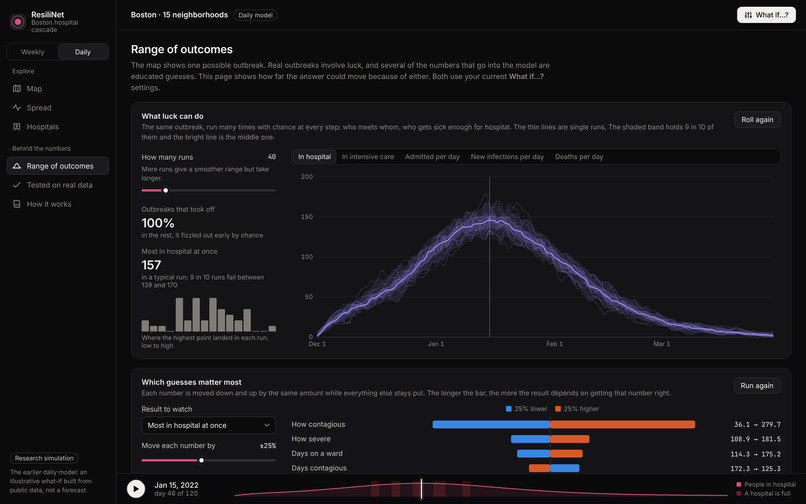Click the '172.3 → 125.3' value
Screen dimensions: 806x504
click(755, 468)
